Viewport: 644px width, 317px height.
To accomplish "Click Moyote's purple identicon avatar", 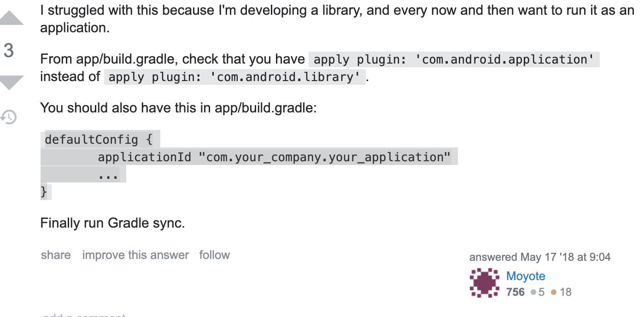I will pos(485,283).
